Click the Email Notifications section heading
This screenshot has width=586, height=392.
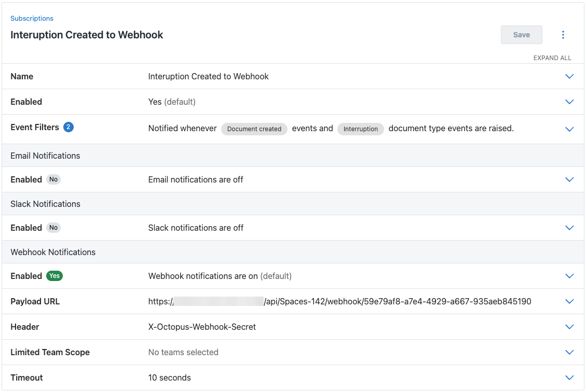45,156
